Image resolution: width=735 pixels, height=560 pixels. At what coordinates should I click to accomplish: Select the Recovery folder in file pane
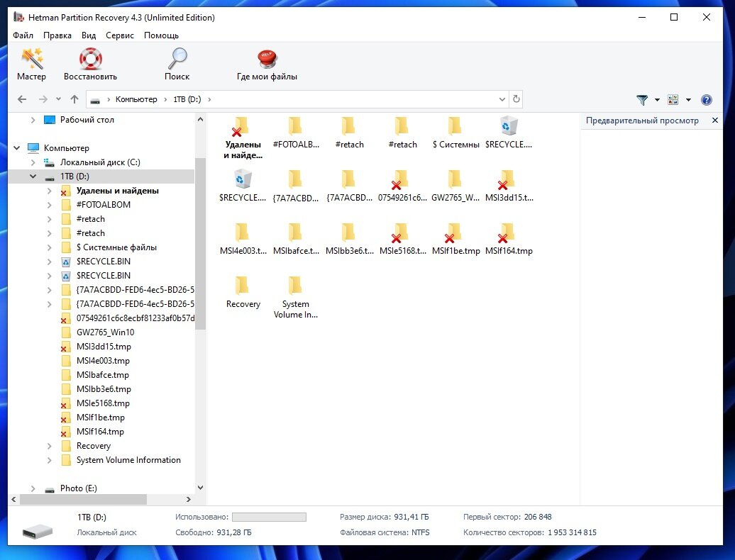(243, 292)
